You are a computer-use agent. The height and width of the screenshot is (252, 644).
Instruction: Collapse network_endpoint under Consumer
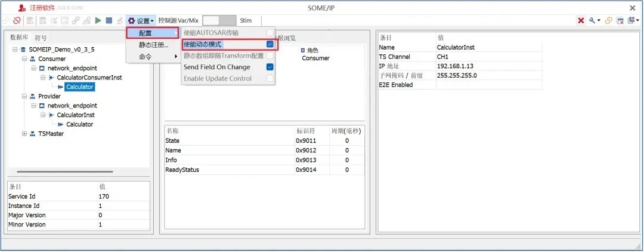33,68
